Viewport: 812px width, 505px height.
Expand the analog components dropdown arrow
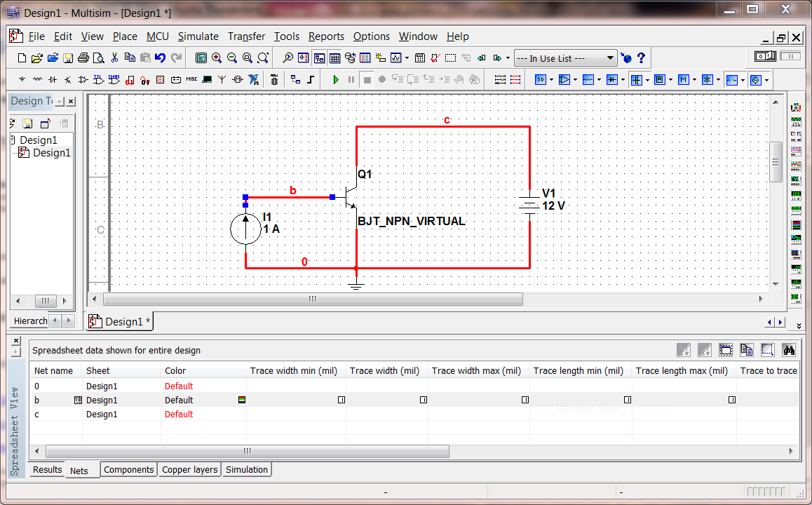pyautogui.click(x=575, y=80)
